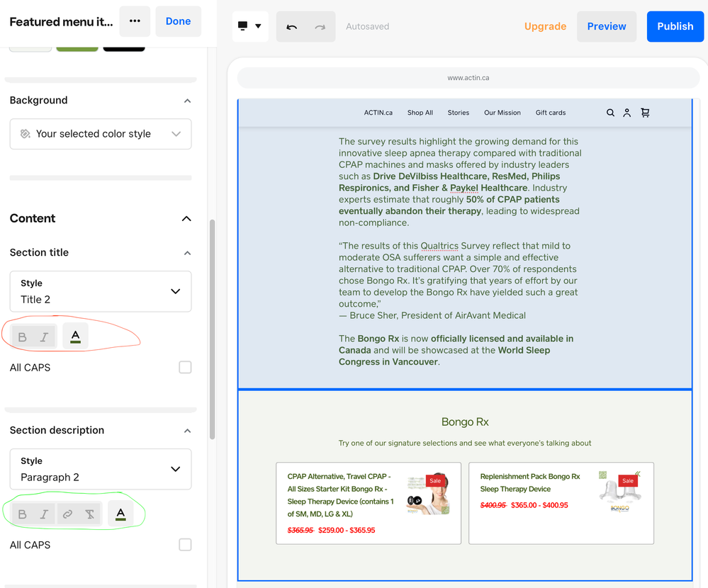
Task: Collapse the Content section
Action: tap(186, 219)
